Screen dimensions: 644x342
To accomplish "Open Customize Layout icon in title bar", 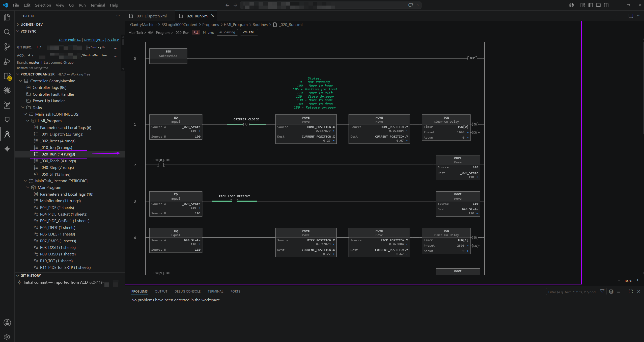I will pos(582,5).
